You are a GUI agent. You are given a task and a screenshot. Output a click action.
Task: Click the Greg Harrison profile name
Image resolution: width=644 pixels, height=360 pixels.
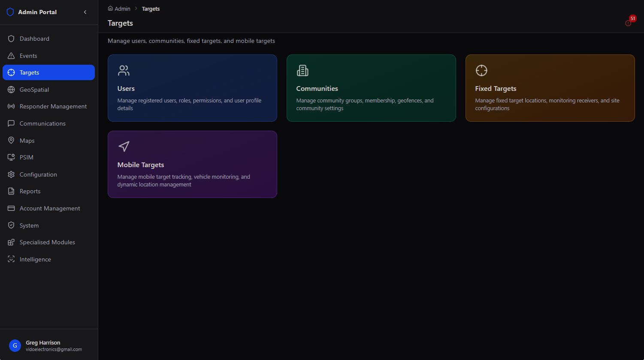click(x=43, y=342)
